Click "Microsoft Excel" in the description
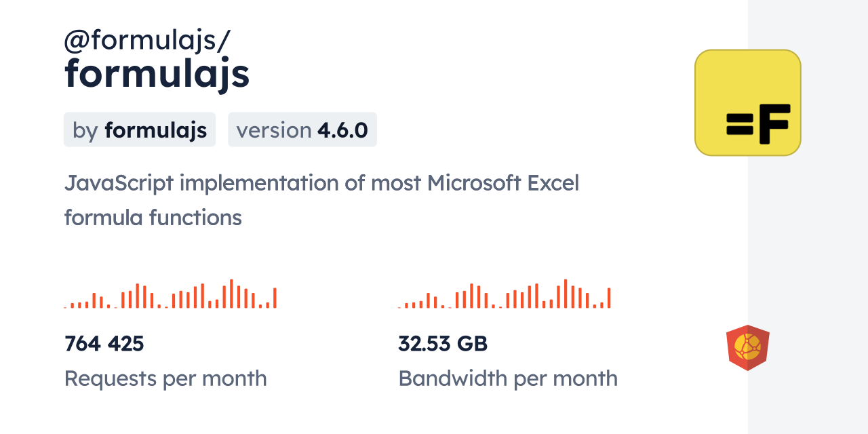The width and height of the screenshot is (868, 434). click(x=502, y=183)
